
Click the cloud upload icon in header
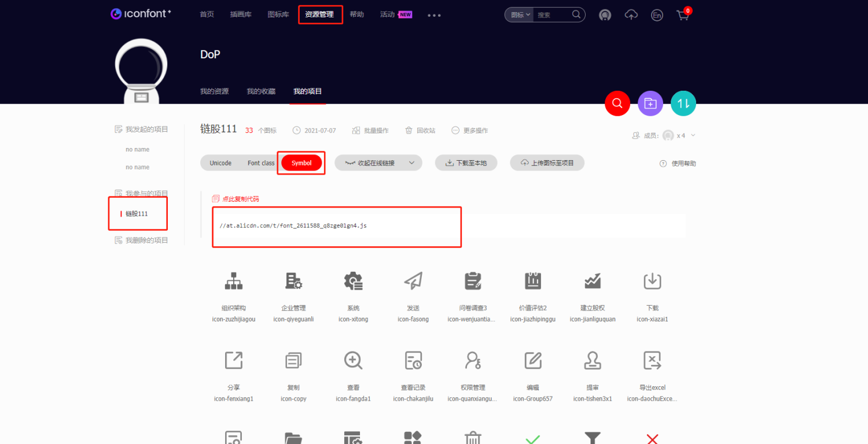pyautogui.click(x=631, y=15)
